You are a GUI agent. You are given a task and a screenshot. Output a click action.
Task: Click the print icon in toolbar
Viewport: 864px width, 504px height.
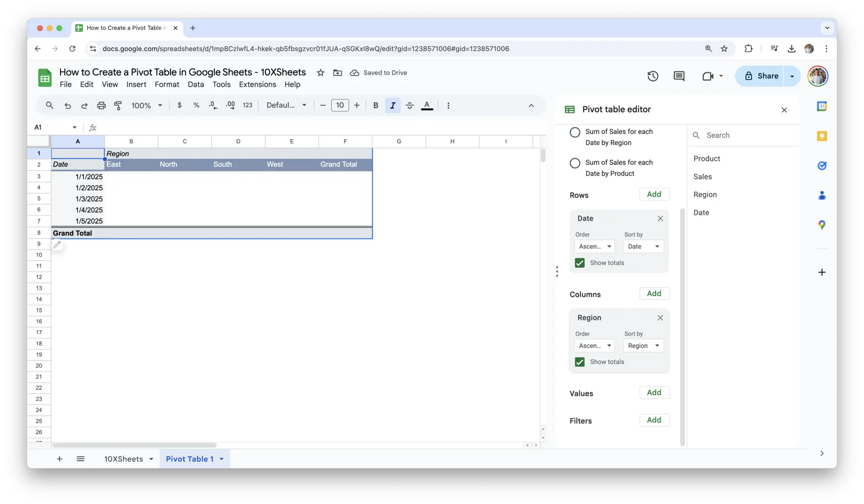tap(101, 105)
